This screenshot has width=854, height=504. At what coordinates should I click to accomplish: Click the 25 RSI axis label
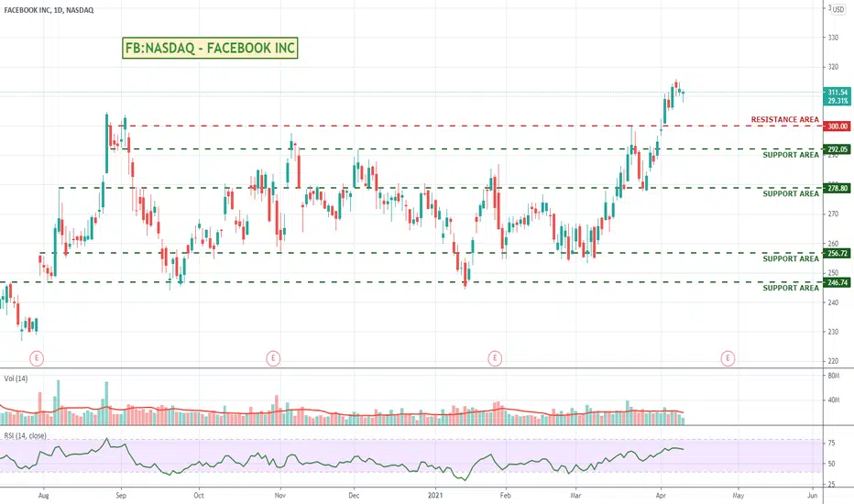[x=832, y=485]
